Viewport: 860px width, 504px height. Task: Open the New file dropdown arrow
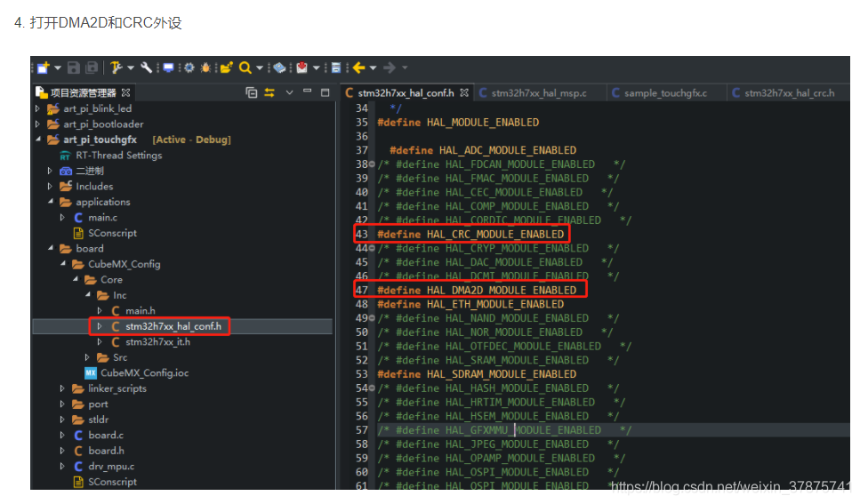[57, 68]
